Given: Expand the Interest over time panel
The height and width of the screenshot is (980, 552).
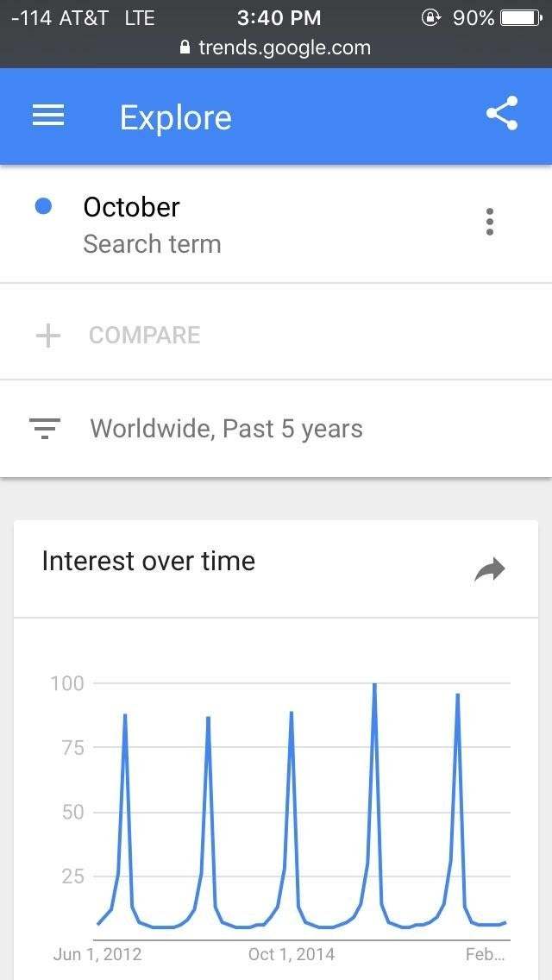Looking at the screenshot, I should point(147,561).
